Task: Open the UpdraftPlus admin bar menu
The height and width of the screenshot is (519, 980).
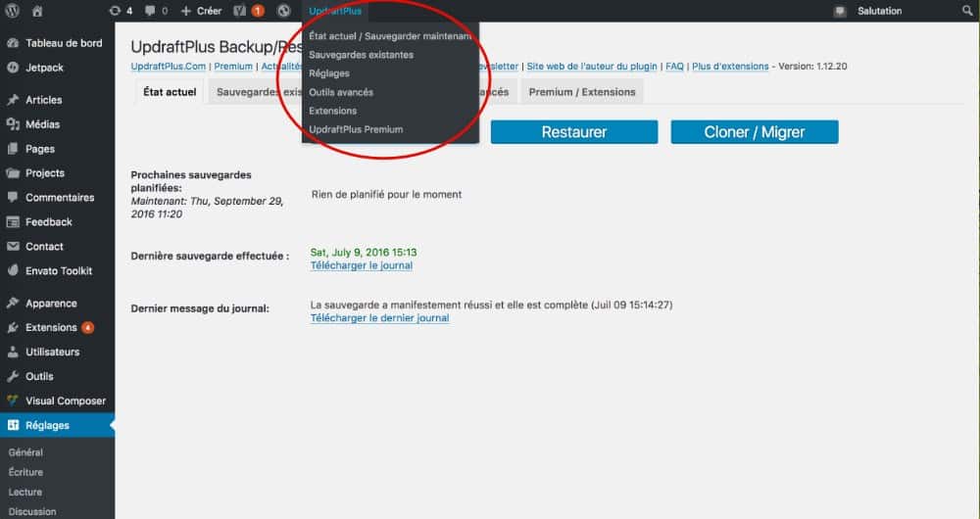Action: pos(335,11)
